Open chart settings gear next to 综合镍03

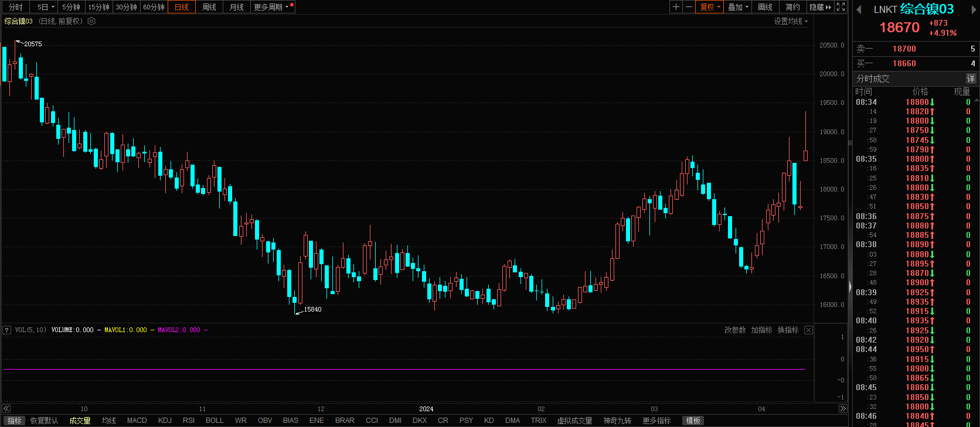tap(91, 21)
